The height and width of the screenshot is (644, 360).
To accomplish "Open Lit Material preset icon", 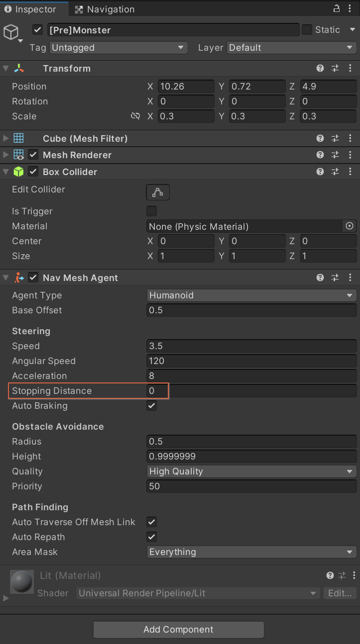I will coord(342,576).
